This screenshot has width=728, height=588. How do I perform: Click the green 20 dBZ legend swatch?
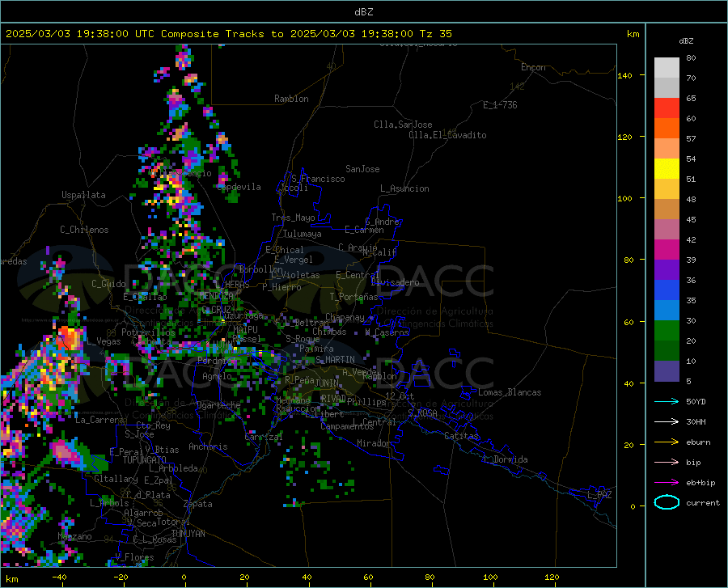coord(667,331)
